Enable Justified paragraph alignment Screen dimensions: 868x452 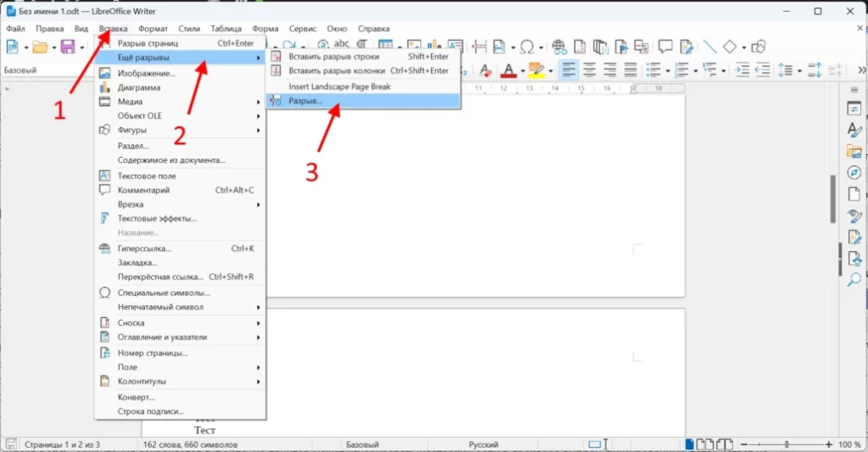point(631,70)
